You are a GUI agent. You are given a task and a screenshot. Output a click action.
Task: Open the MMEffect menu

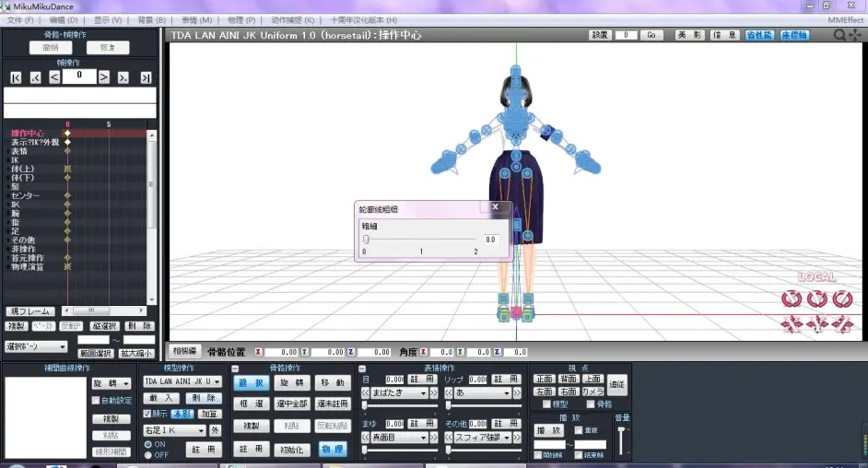point(845,20)
